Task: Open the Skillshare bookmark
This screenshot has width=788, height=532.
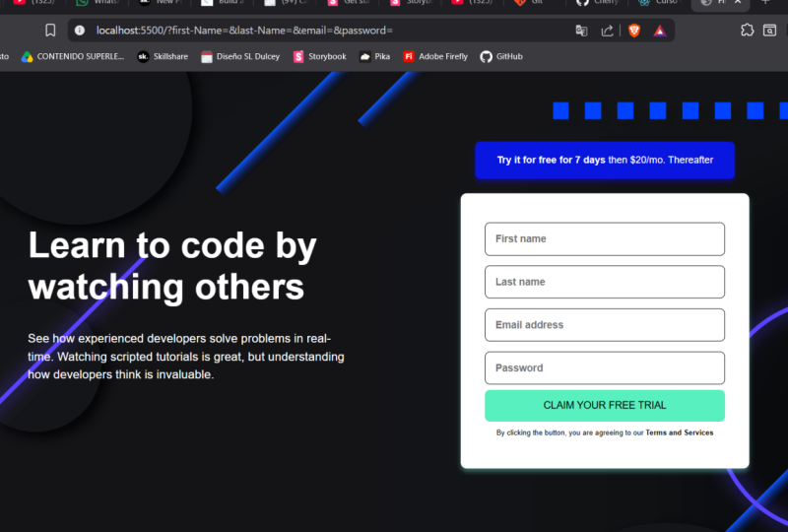Action: tap(163, 56)
